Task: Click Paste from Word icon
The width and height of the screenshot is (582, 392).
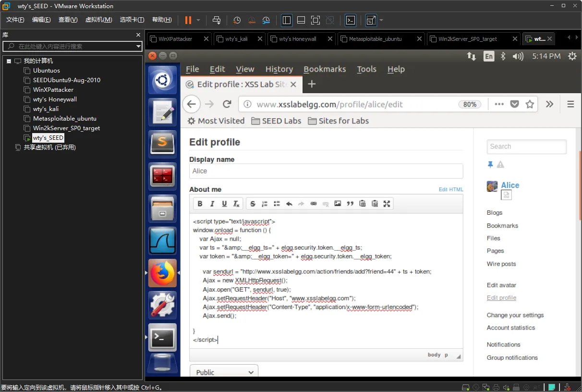Action: pyautogui.click(x=375, y=204)
